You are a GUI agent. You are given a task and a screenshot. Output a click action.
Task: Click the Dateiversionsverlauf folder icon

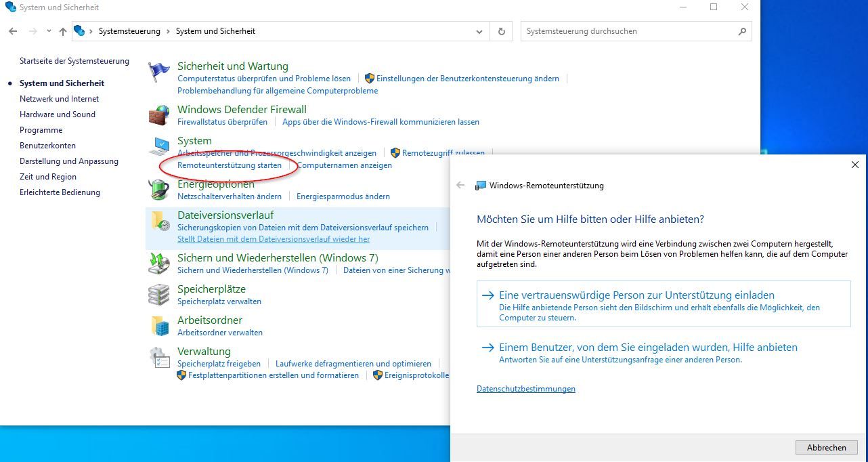pos(160,221)
